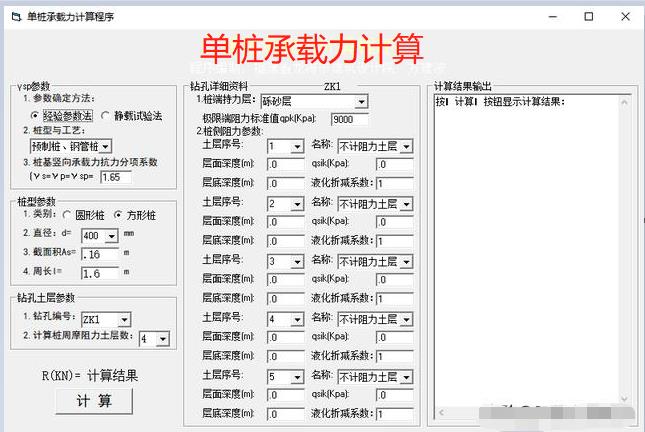Expand the diameter d= dropdown showing 400
This screenshot has height=432, width=645.
pos(110,236)
